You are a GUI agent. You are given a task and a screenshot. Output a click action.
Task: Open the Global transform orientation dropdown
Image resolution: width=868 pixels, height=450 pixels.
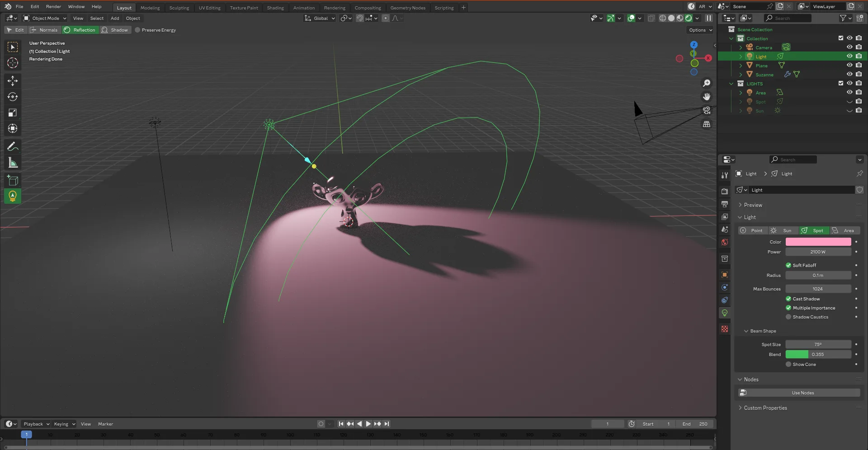320,18
